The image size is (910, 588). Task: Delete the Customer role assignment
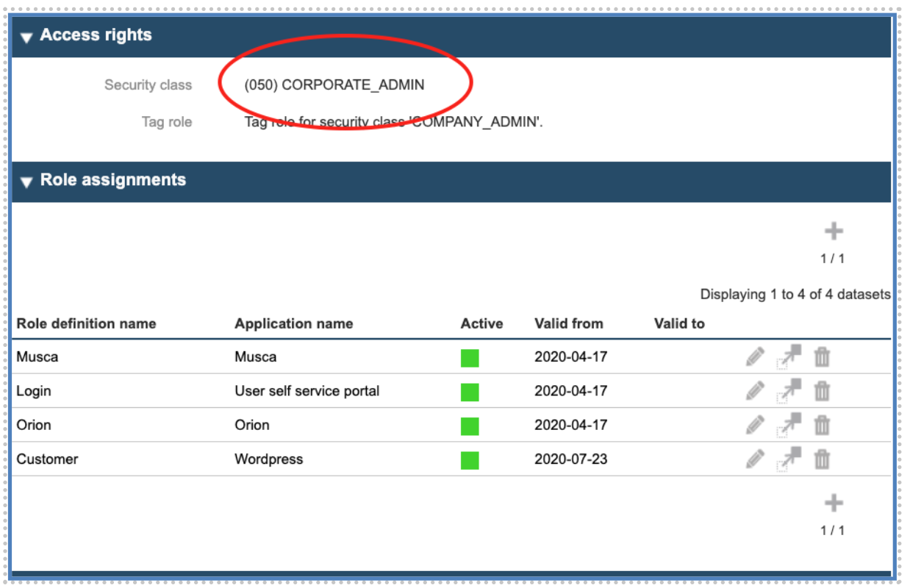tap(823, 459)
